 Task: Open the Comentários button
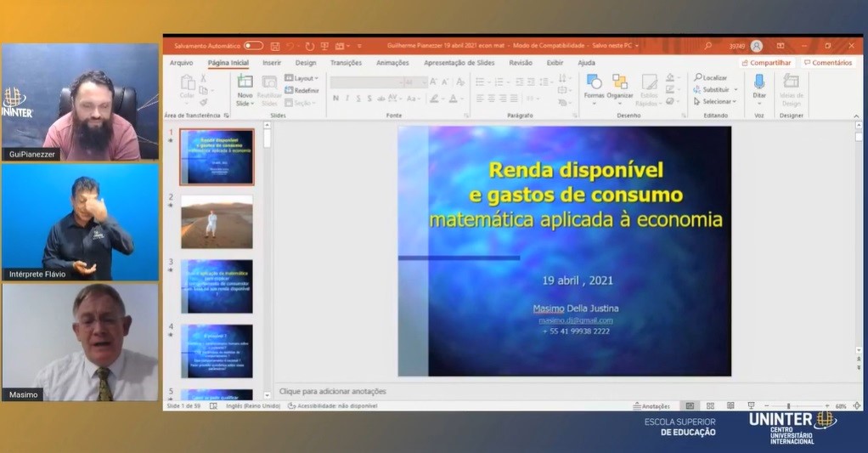click(x=828, y=63)
